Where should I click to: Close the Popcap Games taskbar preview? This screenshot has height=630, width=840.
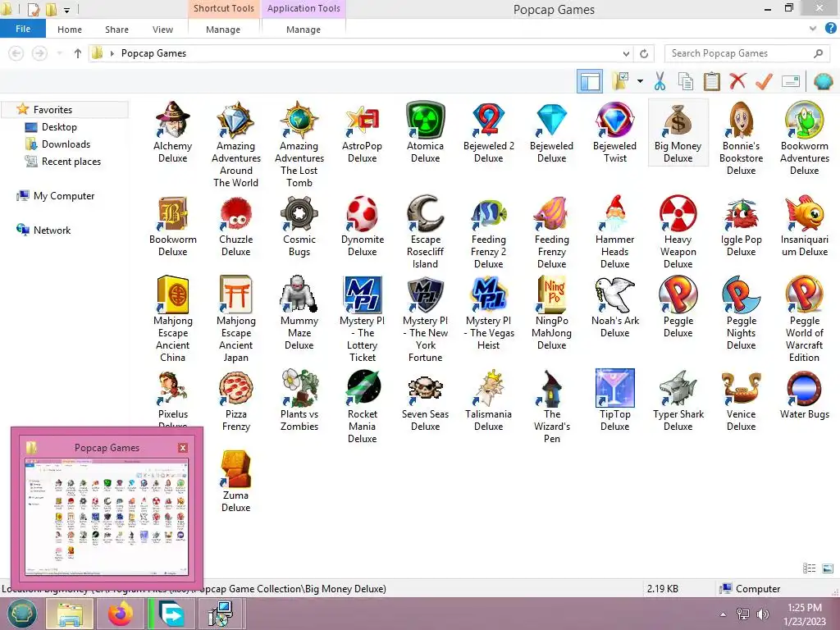coord(183,448)
